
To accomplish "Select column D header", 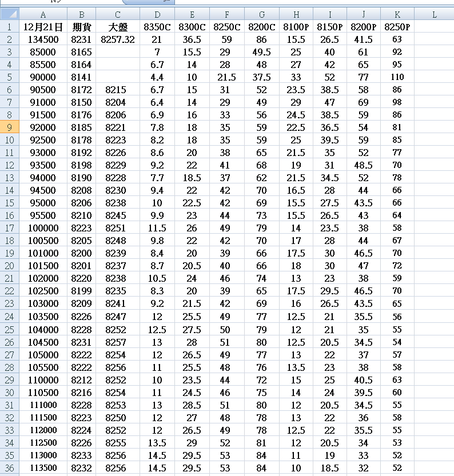I will [x=157, y=14].
